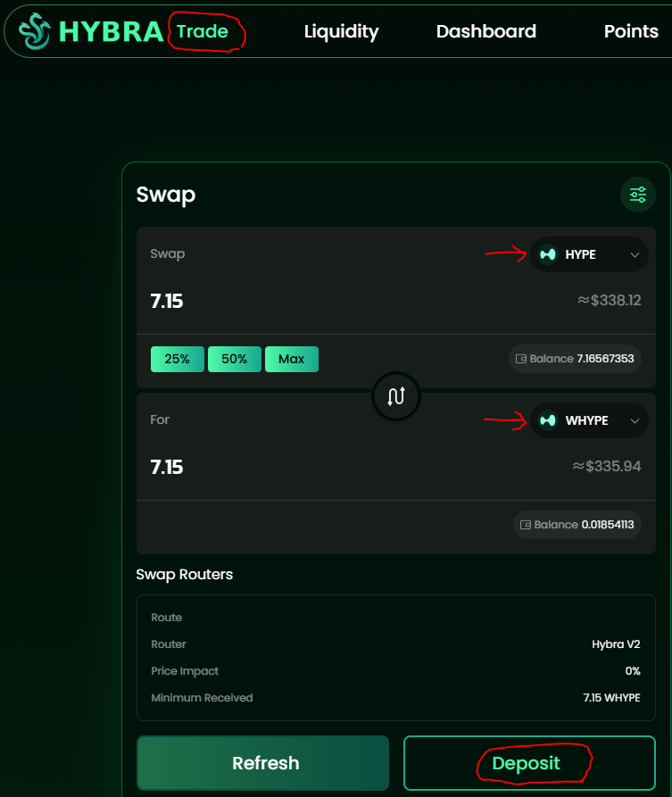Click the HYPE token logo icon
Viewport: 672px width, 797px height.
(x=548, y=254)
